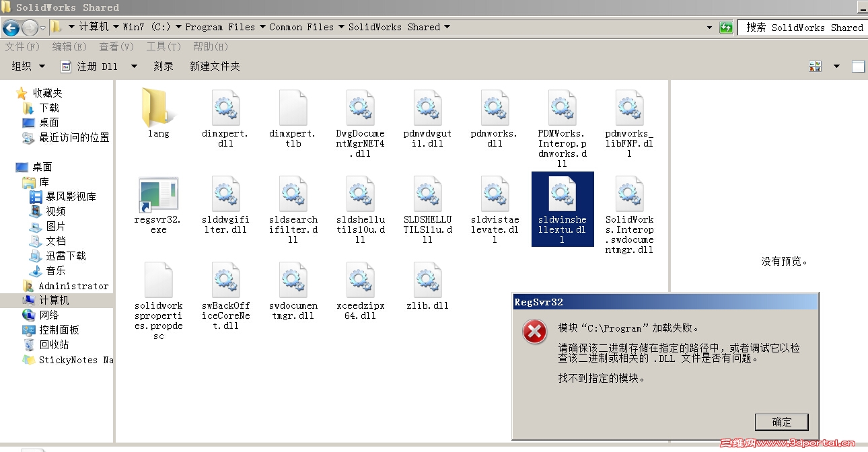The image size is (868, 452).
Task: Select slddwgifilter.dll file
Action: coord(226,204)
